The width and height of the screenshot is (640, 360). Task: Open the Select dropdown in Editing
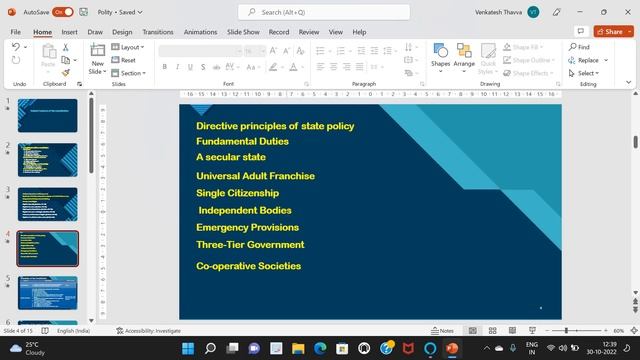(584, 73)
